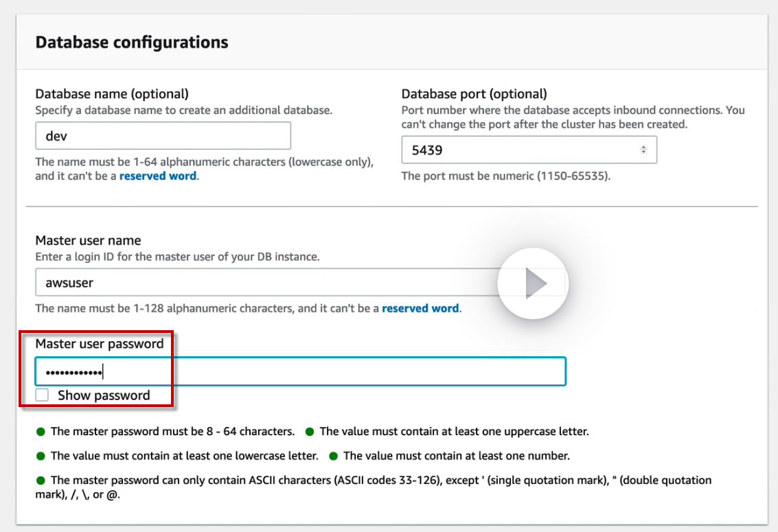Click the green dot beside at least one number rule
The width and height of the screenshot is (778, 532).
(333, 456)
